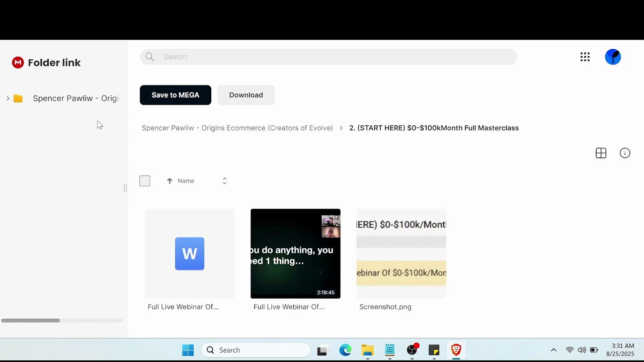Expand the Spencer Pawliw folder tree node
The width and height of the screenshot is (644, 362).
(x=8, y=99)
